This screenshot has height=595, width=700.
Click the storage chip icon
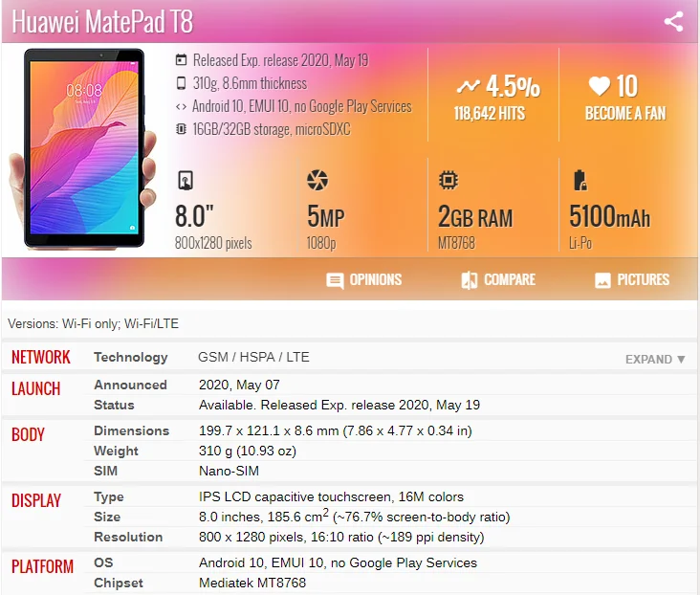point(181,129)
